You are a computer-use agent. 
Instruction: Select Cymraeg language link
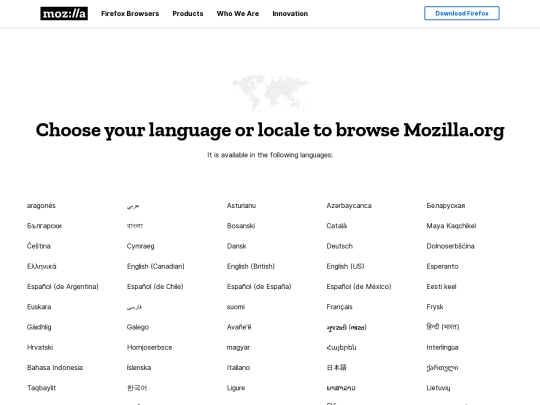141,246
